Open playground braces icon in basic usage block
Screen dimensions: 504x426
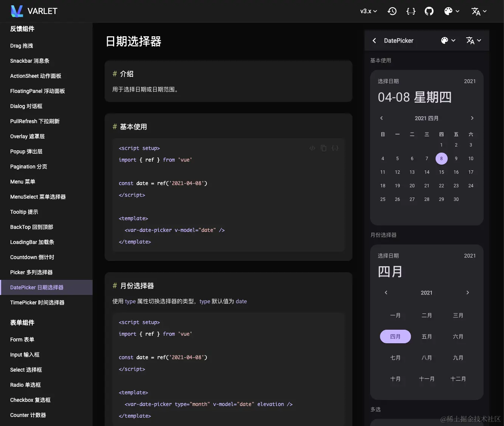335,148
